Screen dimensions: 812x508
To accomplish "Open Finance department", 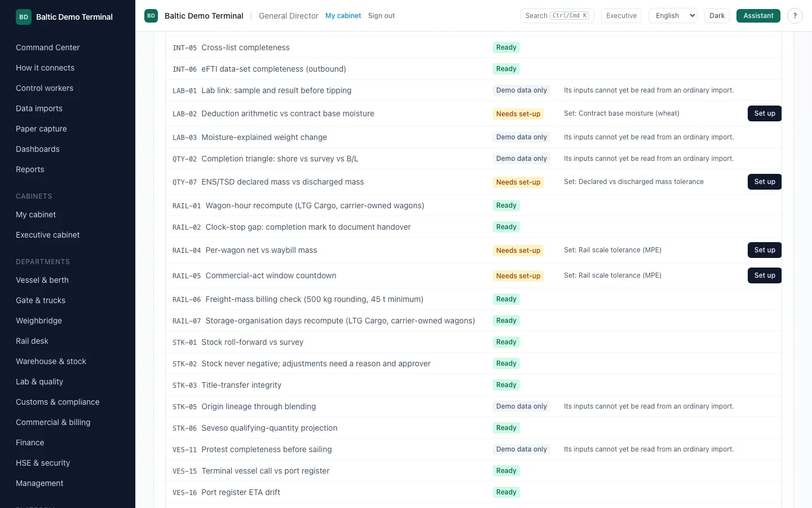I will [x=30, y=443].
